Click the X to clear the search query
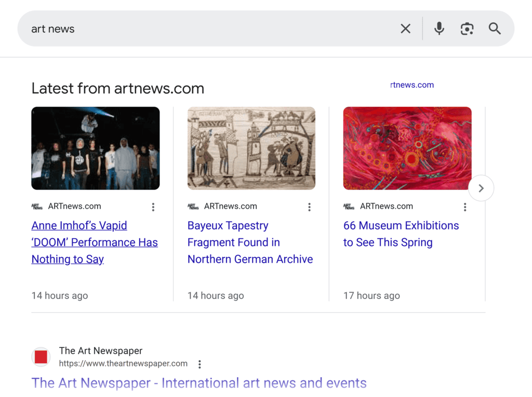Image resolution: width=532 pixels, height=397 pixels. pos(405,29)
